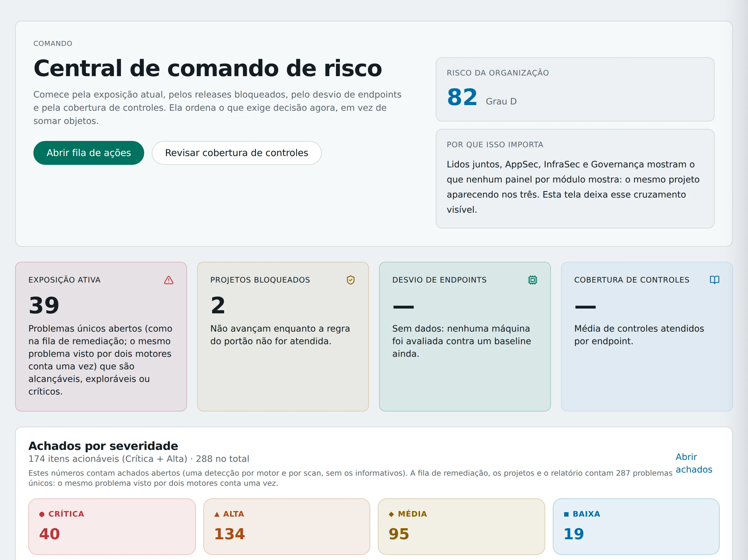
Task: Click the 174 itens acionáveis summary line
Action: [x=139, y=459]
